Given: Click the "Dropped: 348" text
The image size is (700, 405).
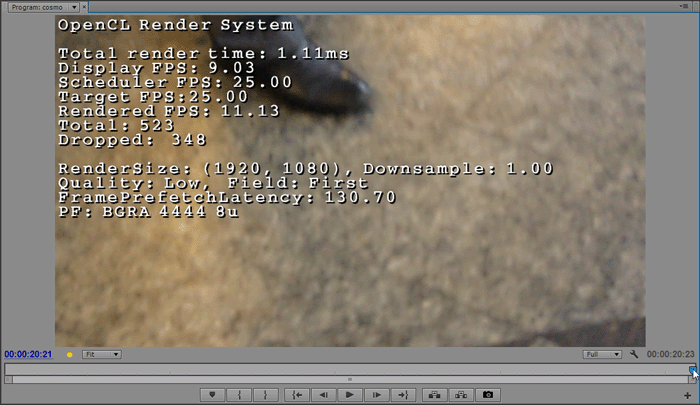Looking at the screenshot, I should [132, 140].
